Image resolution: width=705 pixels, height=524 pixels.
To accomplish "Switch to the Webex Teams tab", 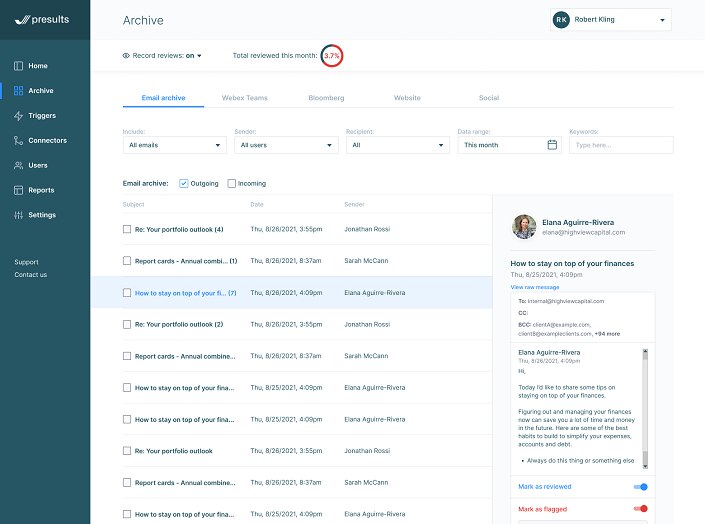I will pos(245,98).
